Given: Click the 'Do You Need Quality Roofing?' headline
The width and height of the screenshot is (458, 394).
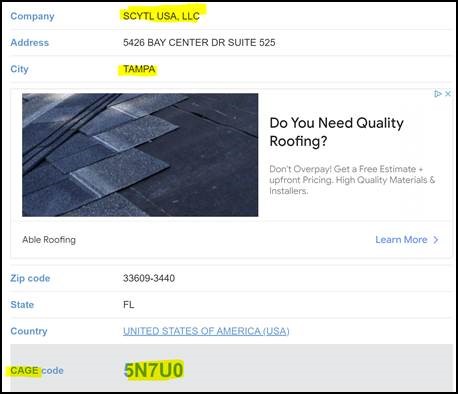Looking at the screenshot, I should pos(336,132).
